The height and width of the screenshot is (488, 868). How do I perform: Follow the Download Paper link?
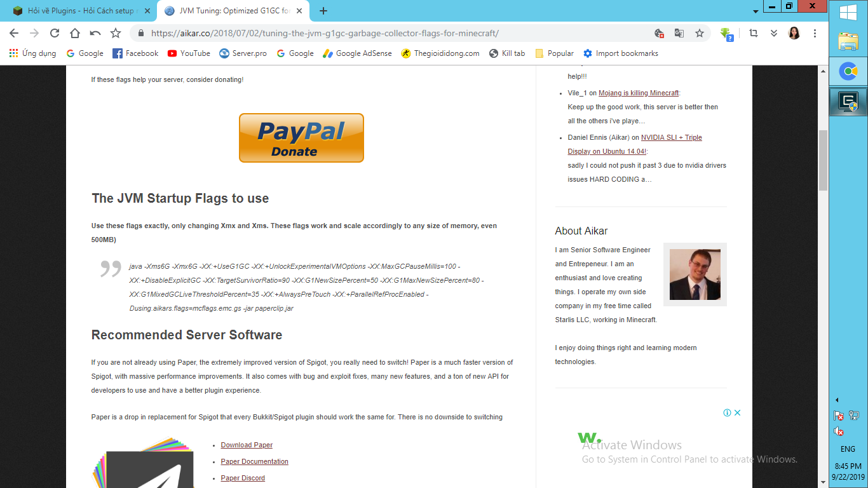coord(247,445)
